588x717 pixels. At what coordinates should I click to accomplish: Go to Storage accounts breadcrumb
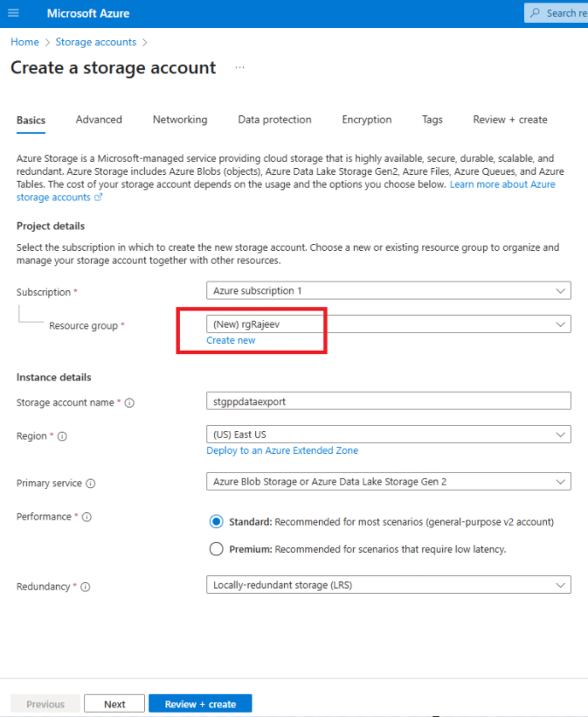click(95, 42)
